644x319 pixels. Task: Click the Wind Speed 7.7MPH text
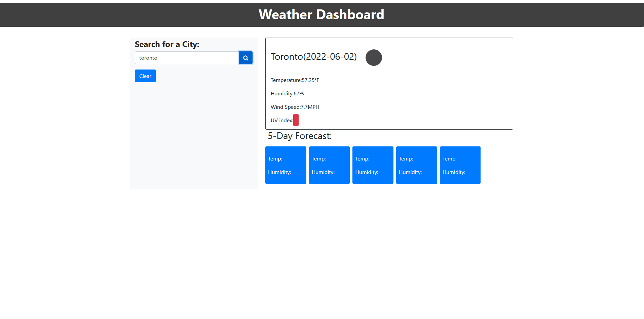click(295, 107)
